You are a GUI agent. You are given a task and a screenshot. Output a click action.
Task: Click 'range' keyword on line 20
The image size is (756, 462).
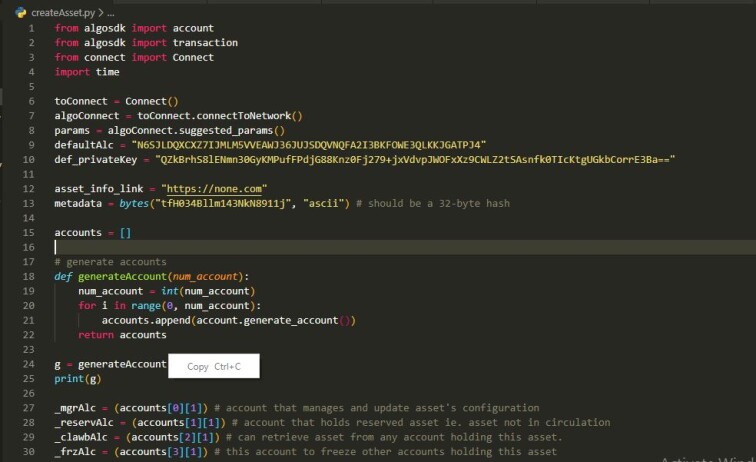146,305
